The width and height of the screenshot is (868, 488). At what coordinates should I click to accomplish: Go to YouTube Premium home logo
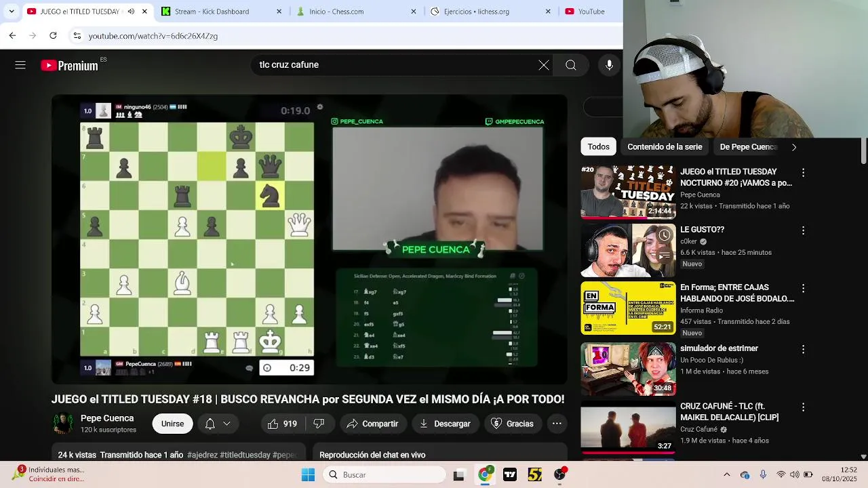click(69, 66)
